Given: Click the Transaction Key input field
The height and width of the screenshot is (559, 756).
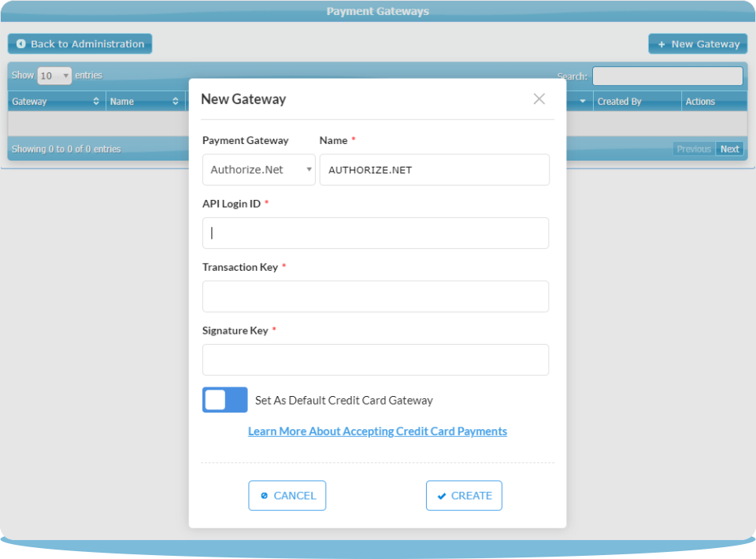Looking at the screenshot, I should tap(375, 297).
